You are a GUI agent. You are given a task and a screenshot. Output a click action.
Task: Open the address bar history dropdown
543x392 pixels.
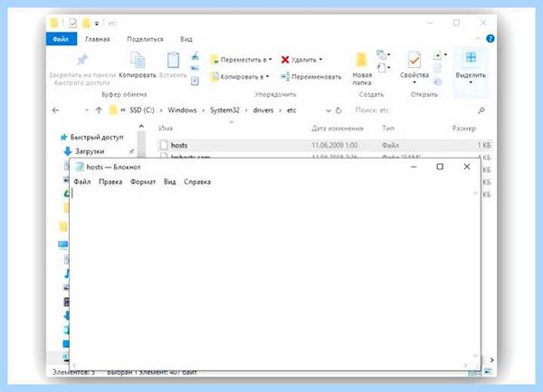point(329,110)
